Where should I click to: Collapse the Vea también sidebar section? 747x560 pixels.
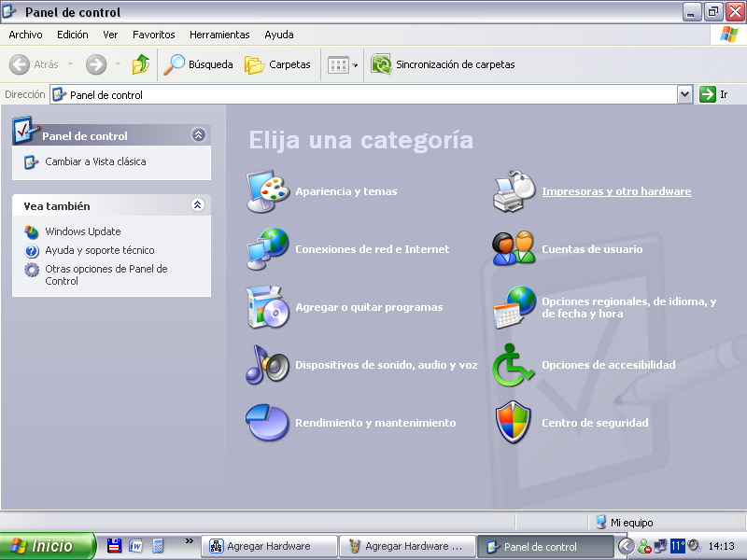coord(198,205)
